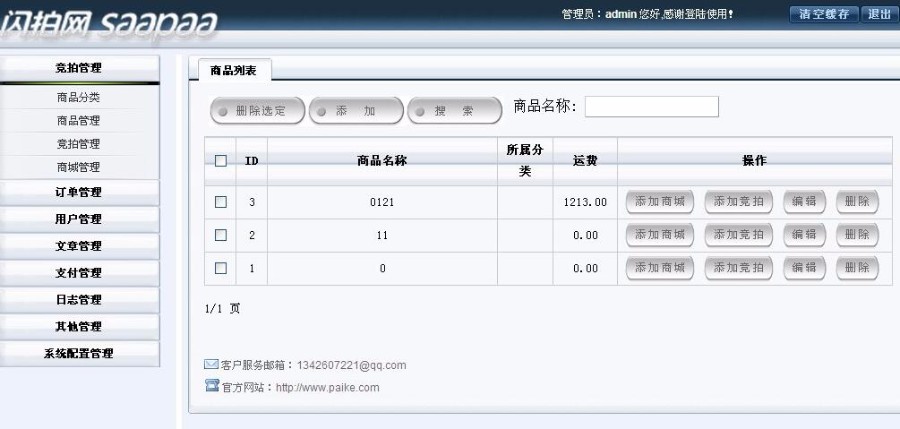Click 添加商城 for product ID 2

660,235
